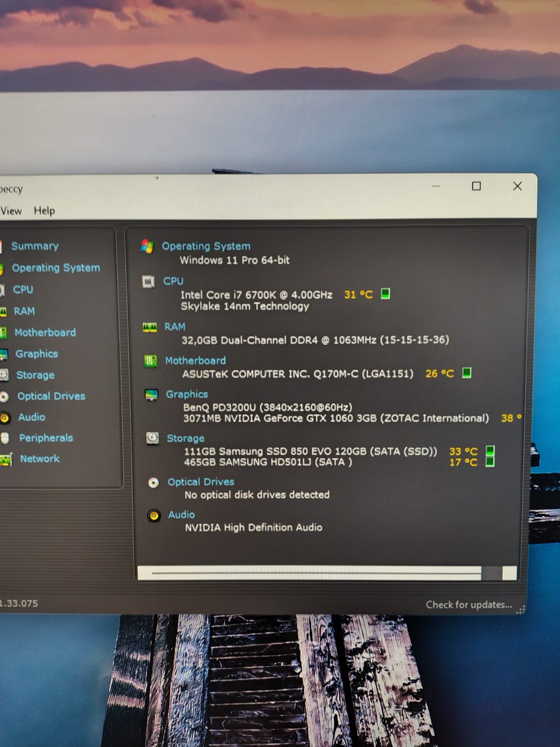Click the status icon beside HDD 17 °C
This screenshot has width=560, height=747.
coord(490,462)
